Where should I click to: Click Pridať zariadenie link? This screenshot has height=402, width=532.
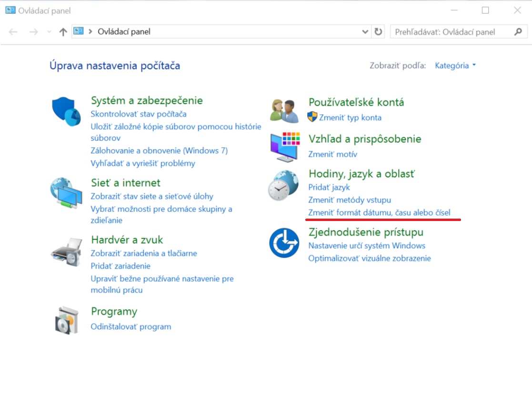[x=120, y=266]
